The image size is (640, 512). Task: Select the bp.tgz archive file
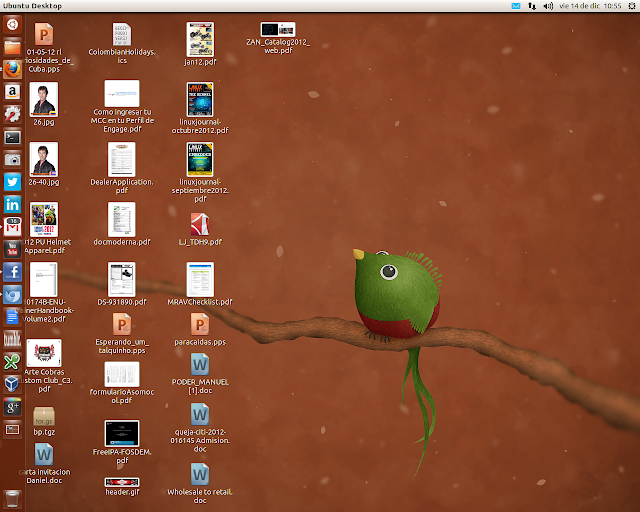[44, 421]
